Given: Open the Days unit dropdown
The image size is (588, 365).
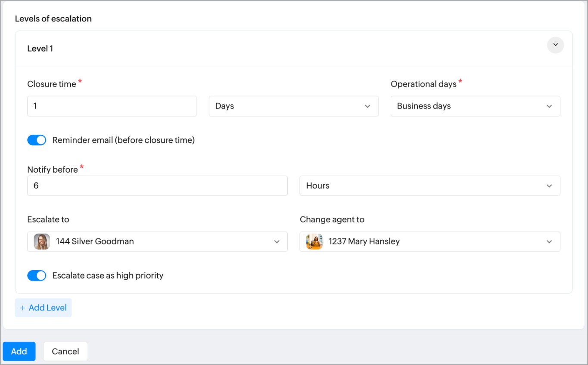Looking at the screenshot, I should [x=293, y=106].
